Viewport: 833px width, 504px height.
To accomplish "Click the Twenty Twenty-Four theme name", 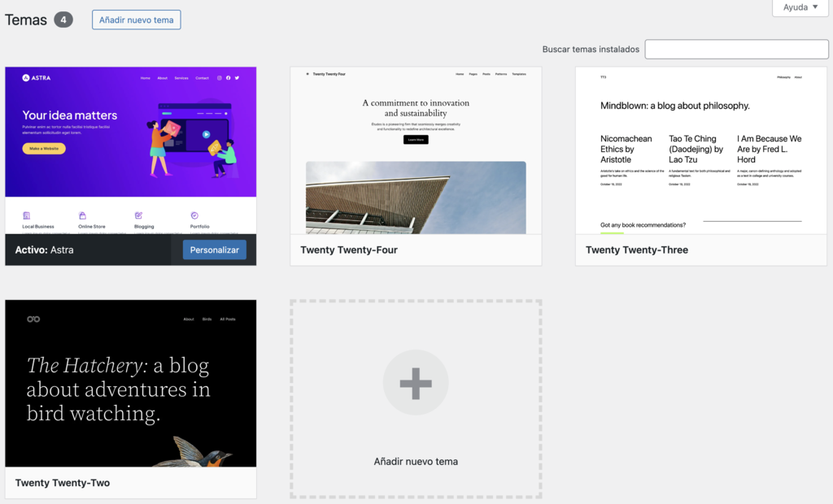I will click(x=348, y=250).
